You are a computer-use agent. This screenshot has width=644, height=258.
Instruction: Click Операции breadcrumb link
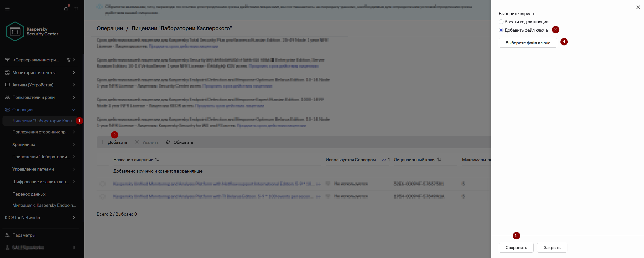point(110,28)
